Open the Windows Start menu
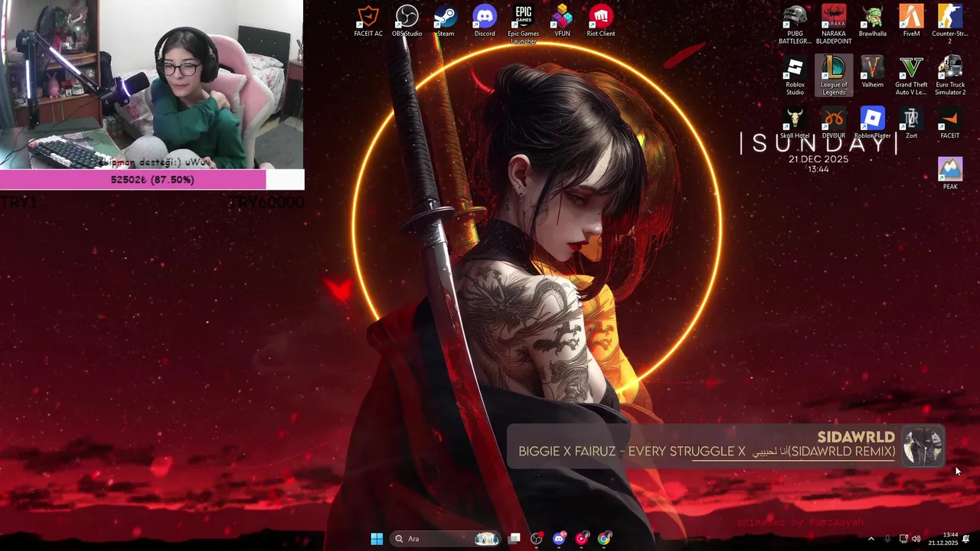This screenshot has width=980, height=551. point(377,539)
